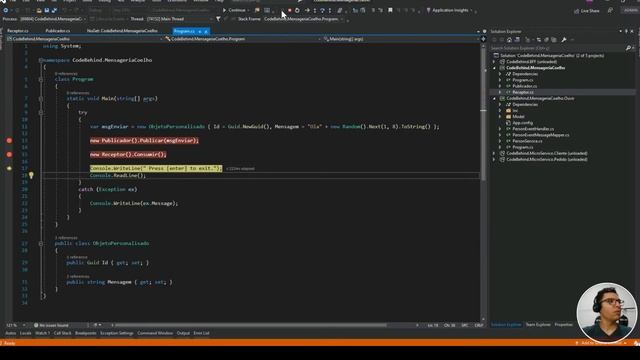Select the active Program.cs tab
This screenshot has height=360, width=640.
point(184,31)
